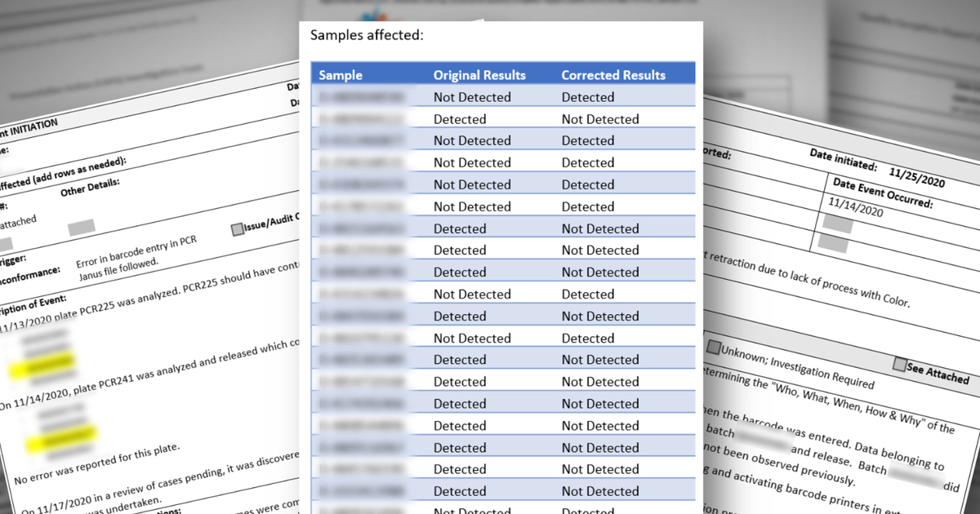Tick the Issue/Audit checkbox on left document

tap(238, 229)
